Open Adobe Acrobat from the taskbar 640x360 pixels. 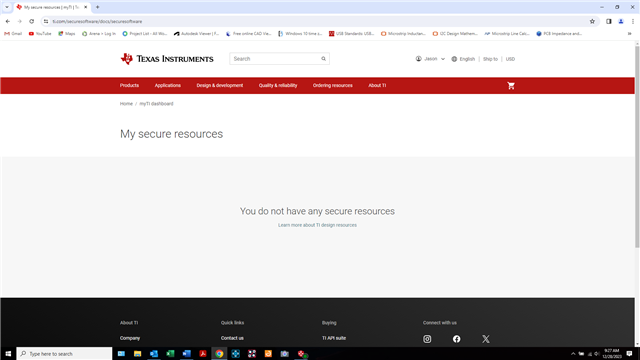203,353
